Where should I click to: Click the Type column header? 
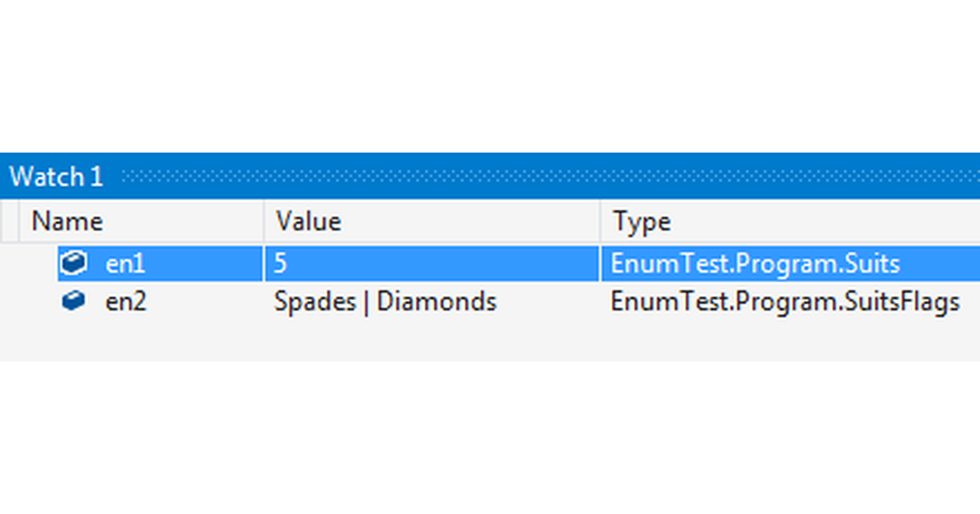coord(640,221)
